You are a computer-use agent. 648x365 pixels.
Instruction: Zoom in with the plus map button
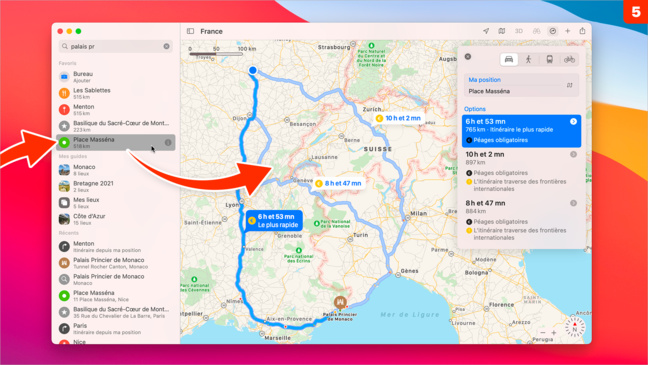(x=554, y=333)
